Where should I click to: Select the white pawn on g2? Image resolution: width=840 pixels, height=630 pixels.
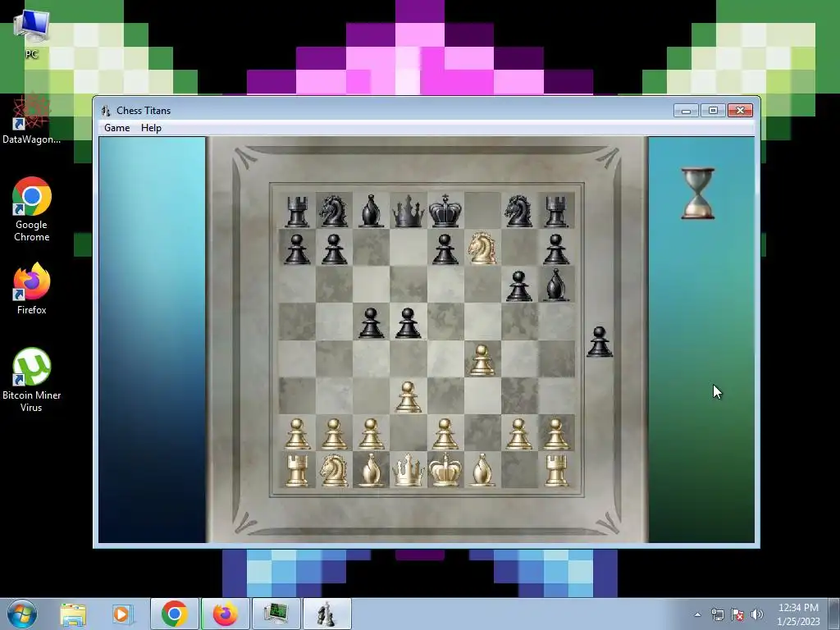pyautogui.click(x=518, y=433)
